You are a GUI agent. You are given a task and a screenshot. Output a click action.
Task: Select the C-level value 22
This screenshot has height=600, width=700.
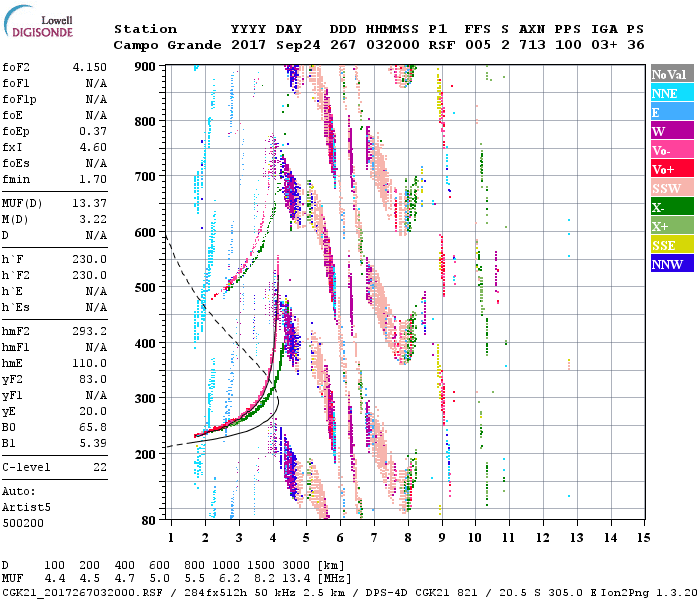pyautogui.click(x=99, y=467)
